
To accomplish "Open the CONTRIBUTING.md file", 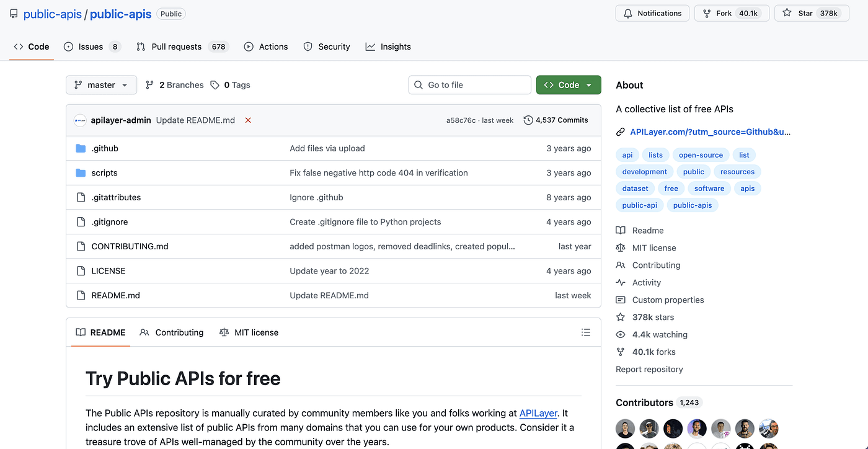I will click(130, 246).
